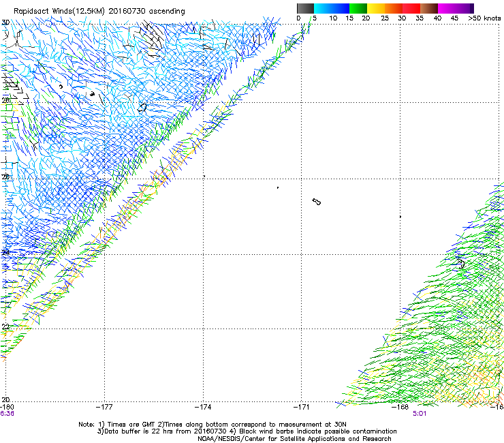The image size is (504, 443).
Task: Click the 'Data buffer is 22 hrs' note
Action: tap(247, 431)
